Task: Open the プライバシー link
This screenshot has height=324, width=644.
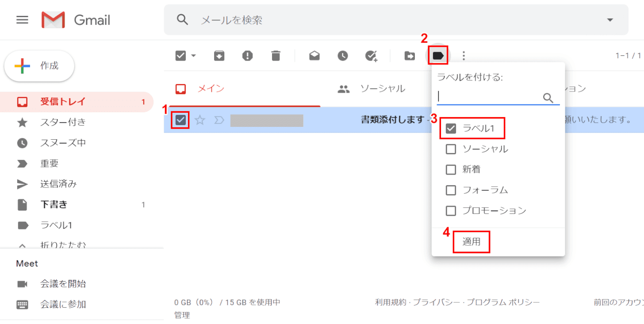Action: [437, 302]
